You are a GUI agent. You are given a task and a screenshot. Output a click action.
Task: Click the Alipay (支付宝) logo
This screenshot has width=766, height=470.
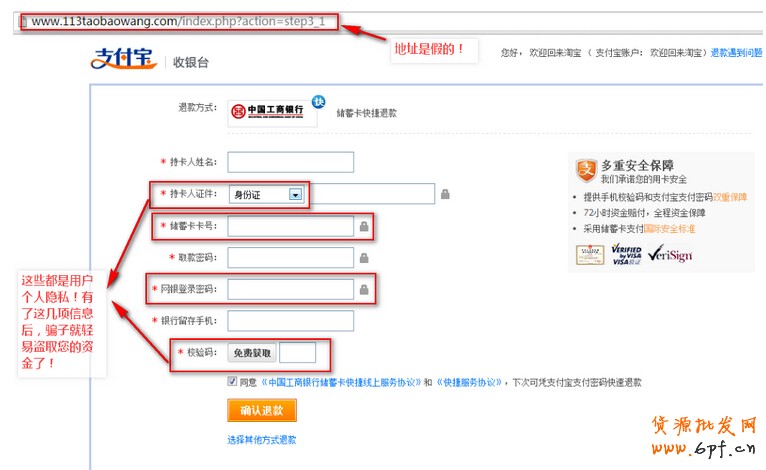(123, 60)
